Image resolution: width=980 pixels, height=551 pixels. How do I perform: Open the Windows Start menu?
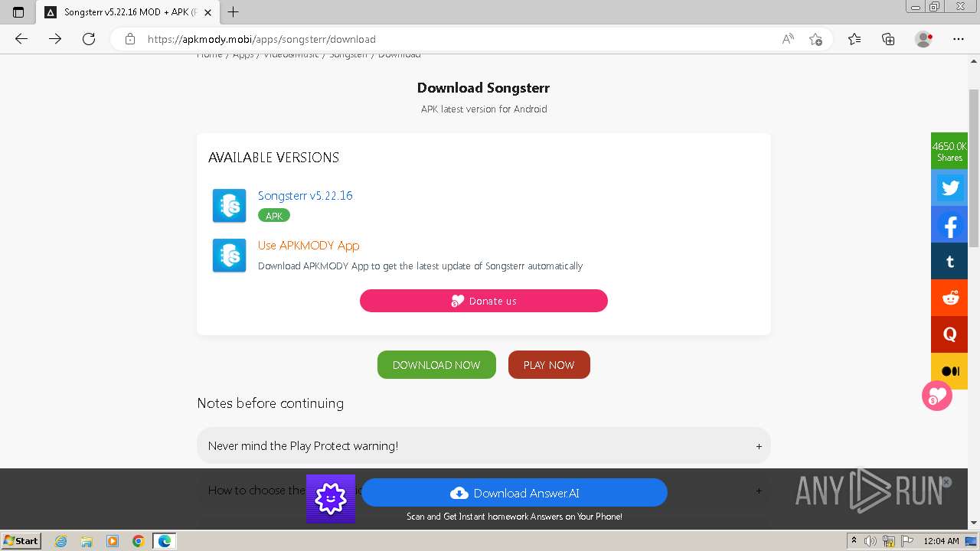pyautogui.click(x=21, y=541)
